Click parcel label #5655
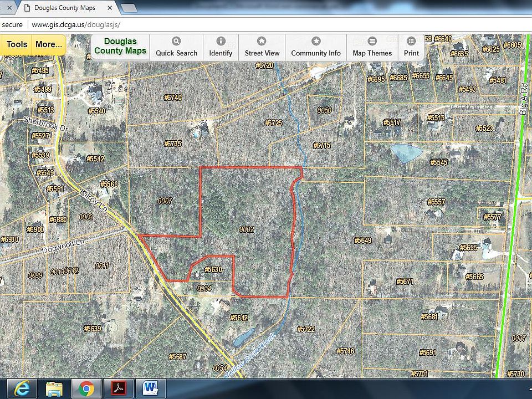Viewport: 532px width, 399px height. coord(469,248)
